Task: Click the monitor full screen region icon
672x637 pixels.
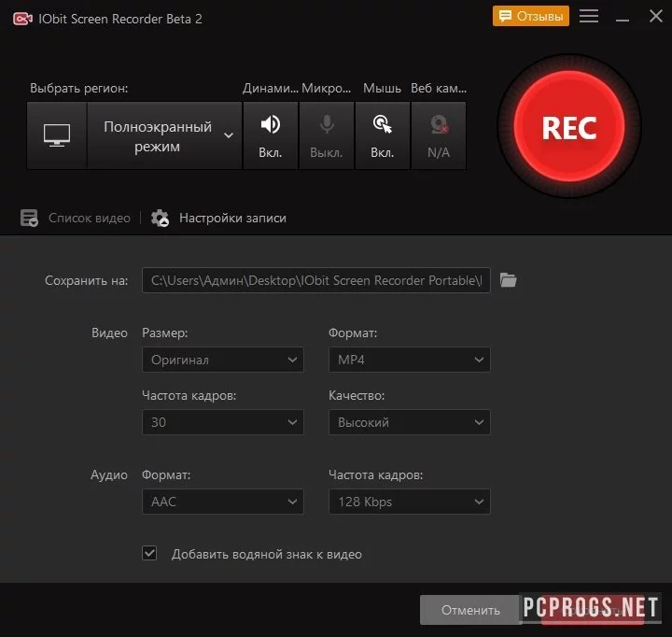Action: point(57,135)
